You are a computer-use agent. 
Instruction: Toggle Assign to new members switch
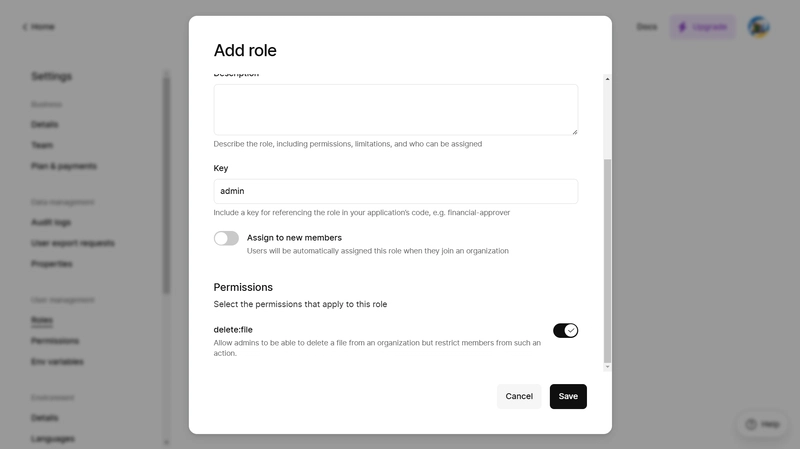point(226,238)
